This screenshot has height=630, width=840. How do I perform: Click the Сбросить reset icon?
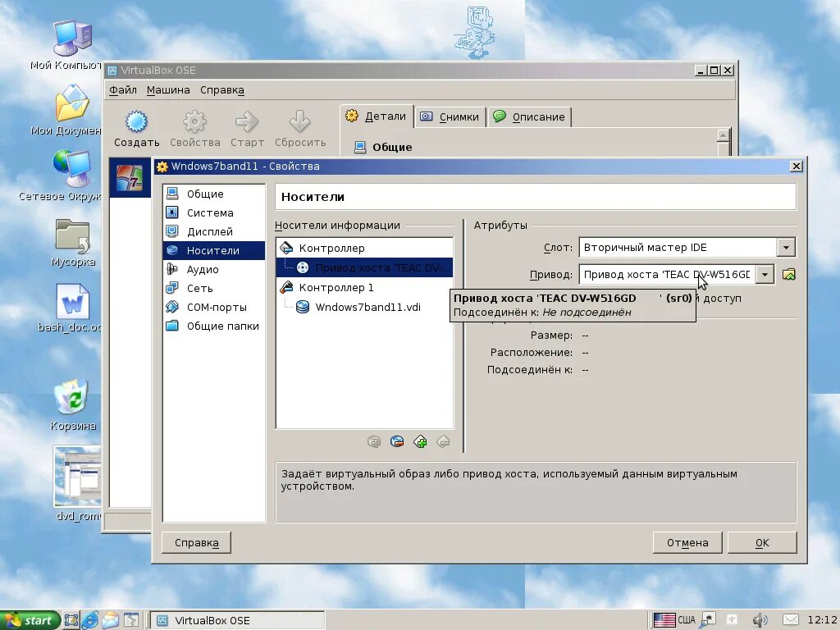pos(300,127)
